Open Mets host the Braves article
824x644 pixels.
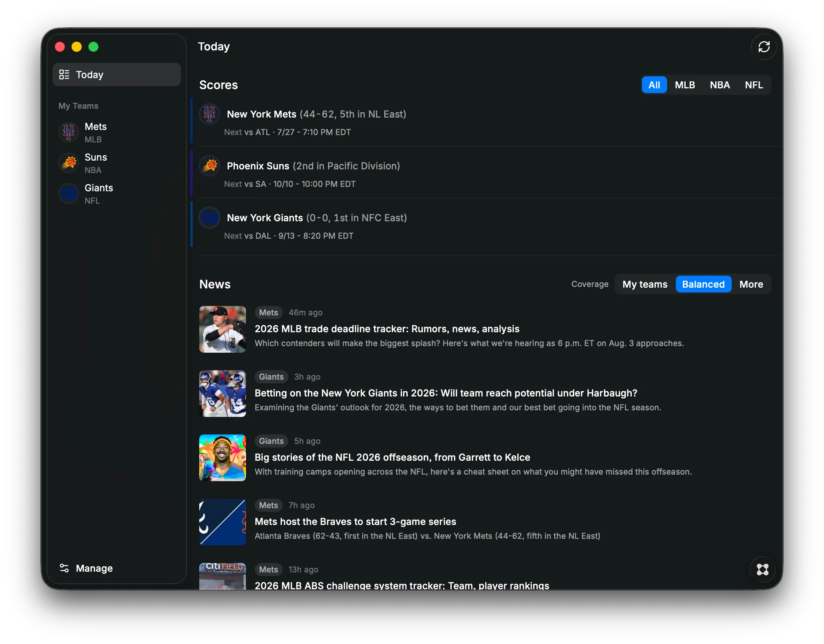(355, 521)
